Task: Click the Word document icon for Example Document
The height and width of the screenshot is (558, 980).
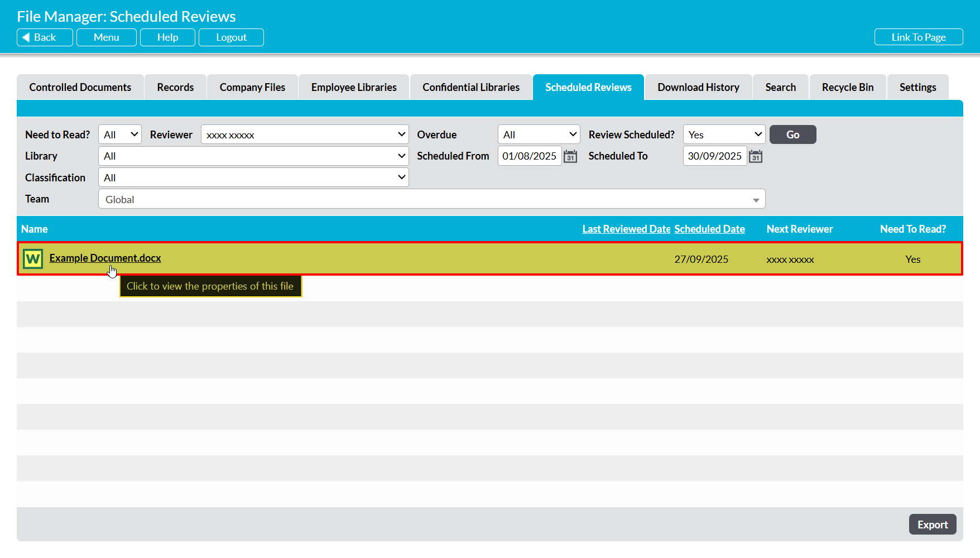Action: pos(33,259)
